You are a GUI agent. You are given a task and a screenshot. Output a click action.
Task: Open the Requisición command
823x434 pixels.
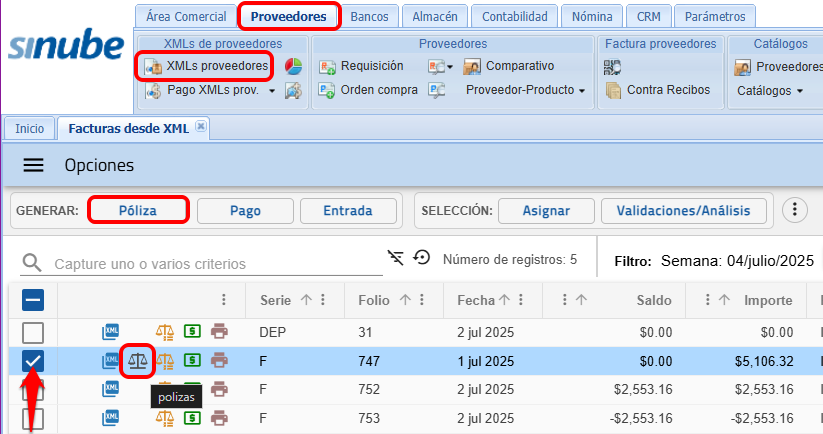(362, 66)
